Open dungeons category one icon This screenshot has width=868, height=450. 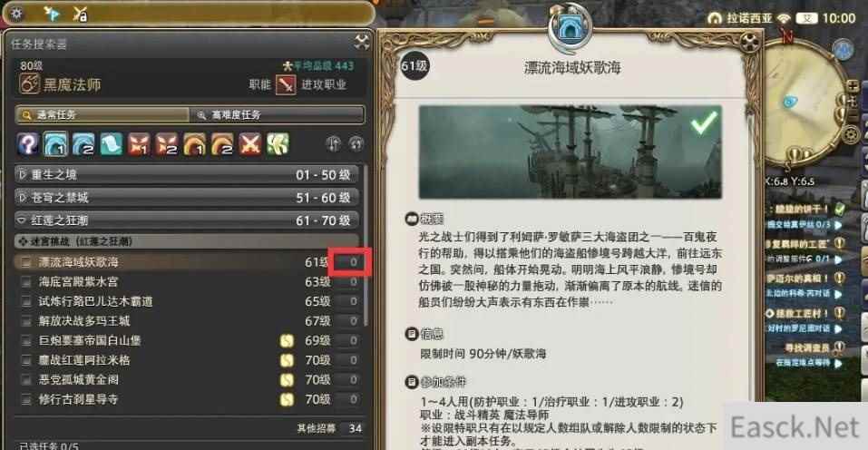(x=55, y=144)
